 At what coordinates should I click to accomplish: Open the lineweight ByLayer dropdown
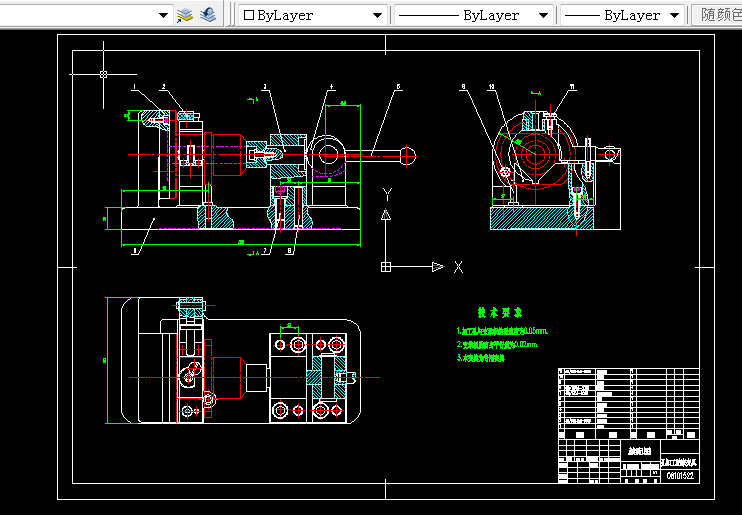pyautogui.click(x=622, y=15)
